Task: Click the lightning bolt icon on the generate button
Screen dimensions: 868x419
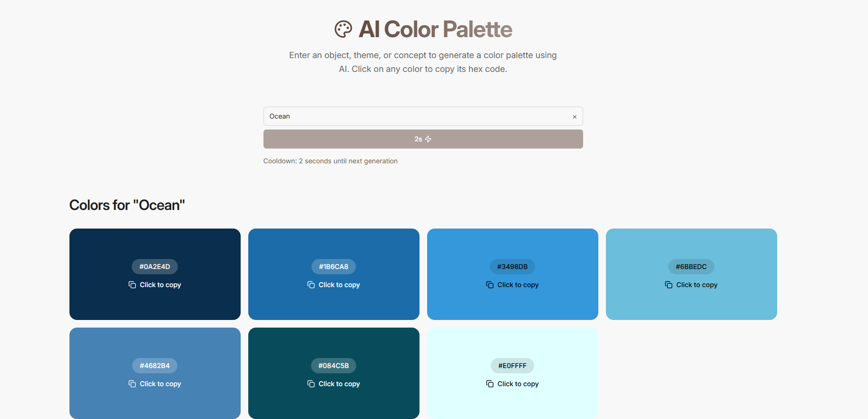Action: (429, 139)
